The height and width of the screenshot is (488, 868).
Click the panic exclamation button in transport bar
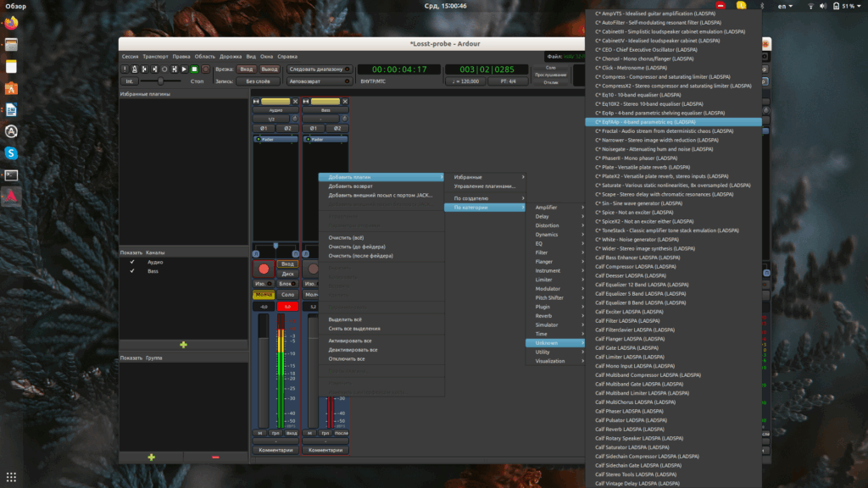pyautogui.click(x=125, y=69)
